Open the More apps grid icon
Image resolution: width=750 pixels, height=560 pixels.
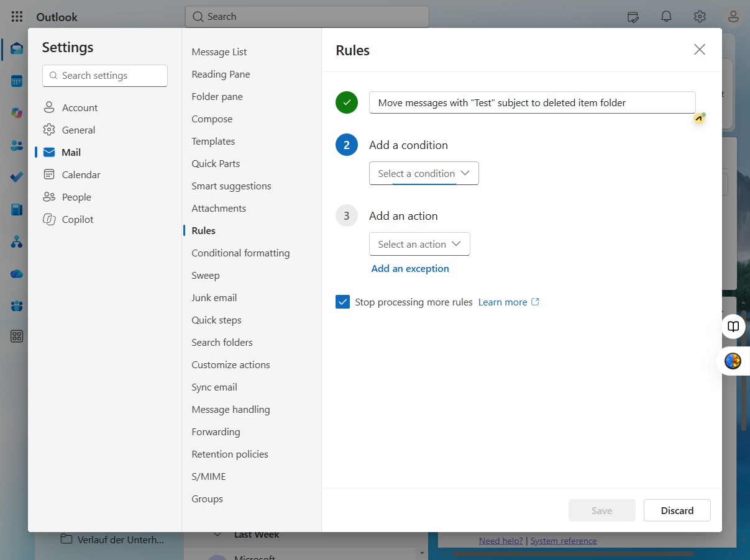[x=17, y=336]
